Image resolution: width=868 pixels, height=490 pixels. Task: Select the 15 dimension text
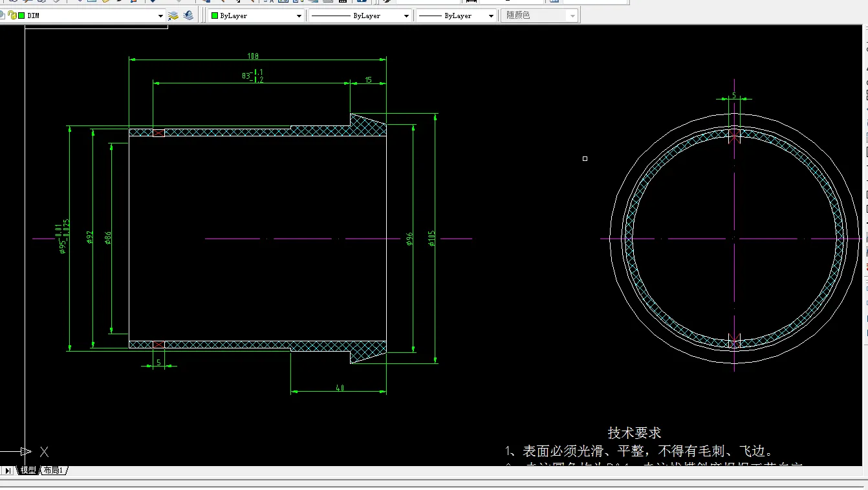pos(368,80)
